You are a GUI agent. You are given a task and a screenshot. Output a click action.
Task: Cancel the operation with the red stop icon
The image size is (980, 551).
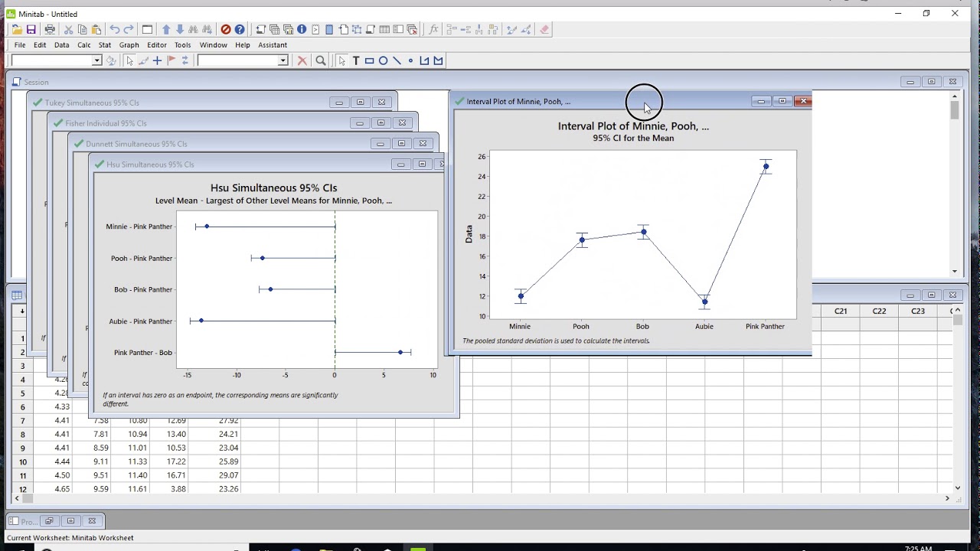[x=226, y=30]
